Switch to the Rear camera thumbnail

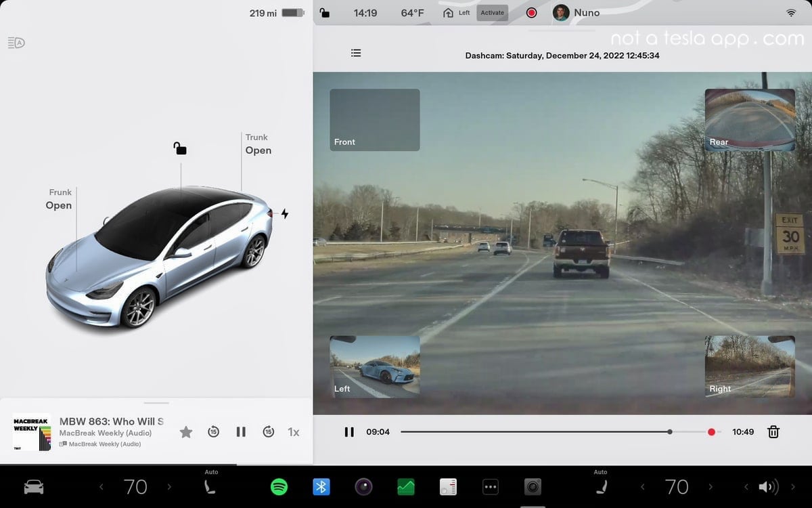tap(750, 120)
